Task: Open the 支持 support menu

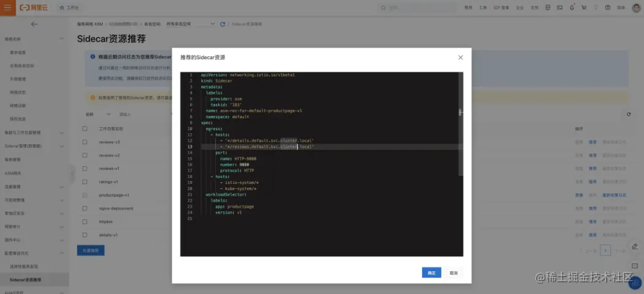Action: click(535, 8)
